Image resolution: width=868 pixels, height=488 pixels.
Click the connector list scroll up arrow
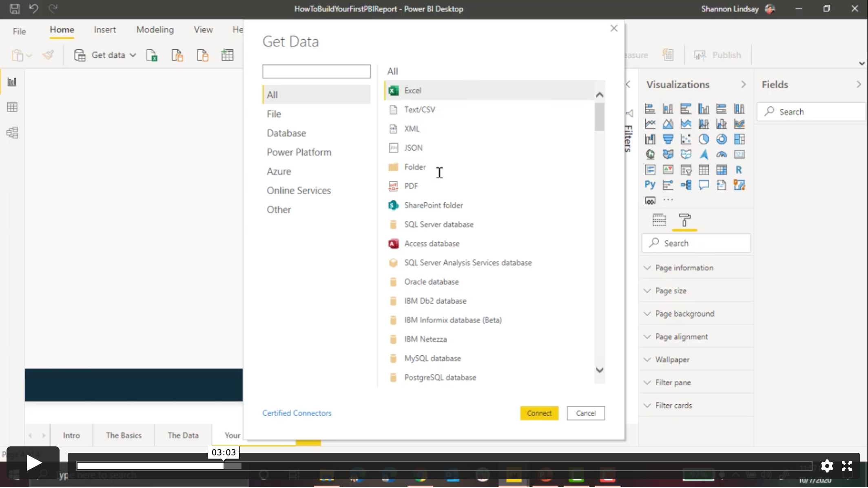pos(600,95)
